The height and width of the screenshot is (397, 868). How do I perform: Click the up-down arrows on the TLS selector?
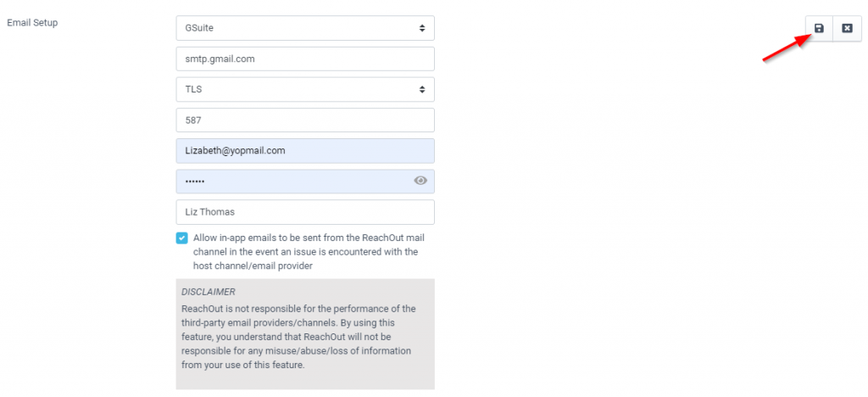click(x=422, y=89)
